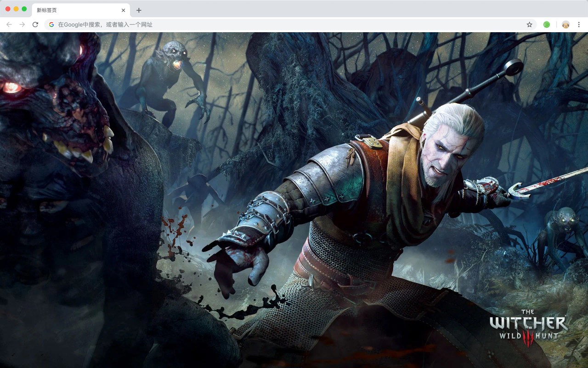Screen dimensions: 588x368
Task: Open the profile avatar menu
Action: [x=565, y=24]
